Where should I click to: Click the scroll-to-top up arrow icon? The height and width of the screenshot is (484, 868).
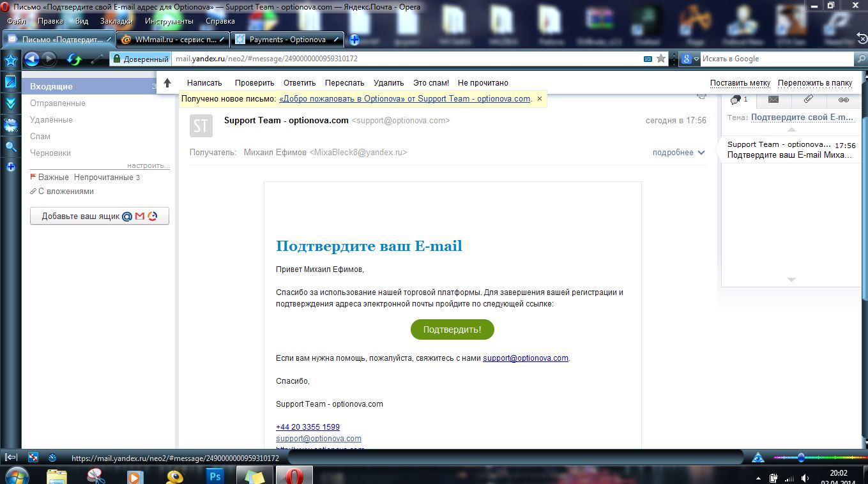[x=167, y=82]
